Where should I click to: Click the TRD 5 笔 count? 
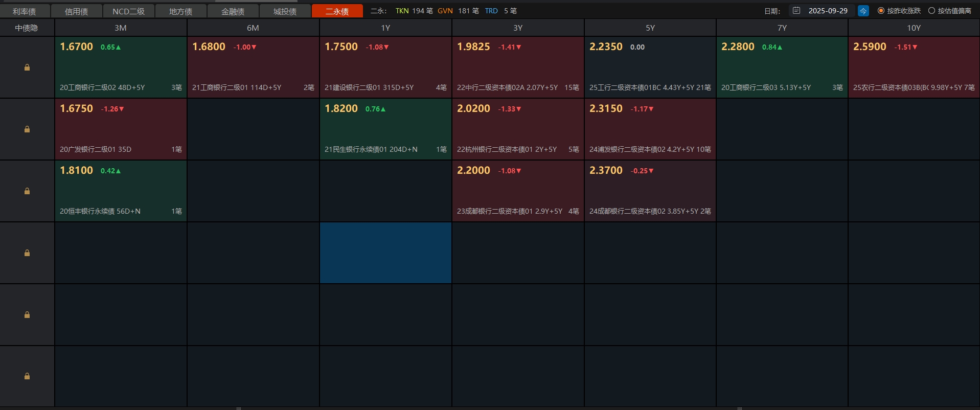pyautogui.click(x=501, y=11)
